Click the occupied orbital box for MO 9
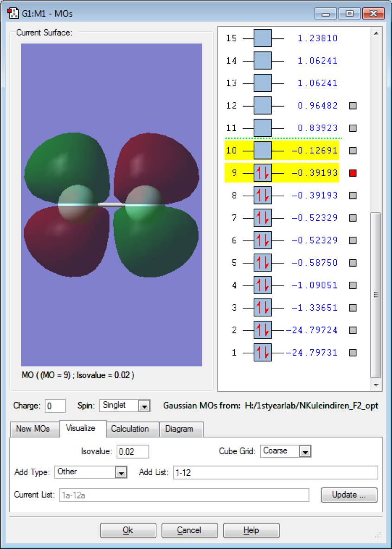This screenshot has width=392, height=549. click(263, 173)
